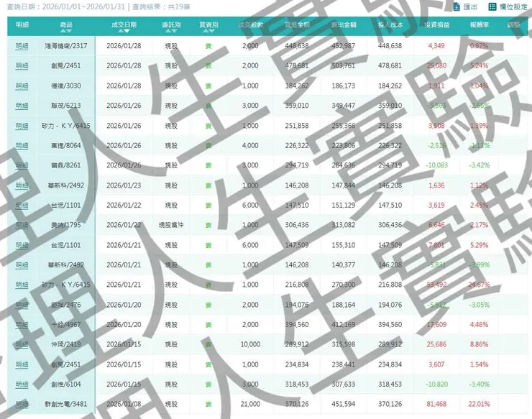532x419 pixels.
Task: Open 明細 link for 東捷/8064
Action: [22, 146]
